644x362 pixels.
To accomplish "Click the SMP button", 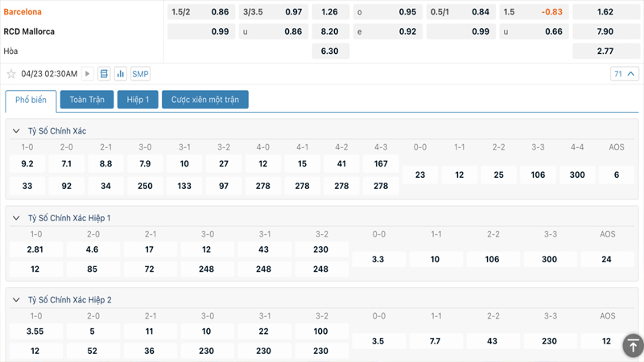I will (x=140, y=74).
